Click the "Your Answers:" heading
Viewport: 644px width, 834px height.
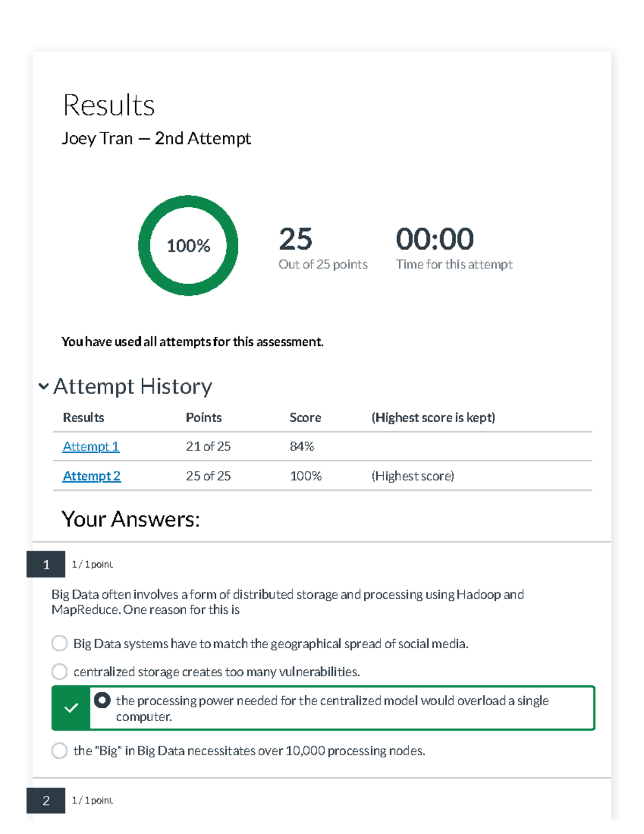coord(130,519)
